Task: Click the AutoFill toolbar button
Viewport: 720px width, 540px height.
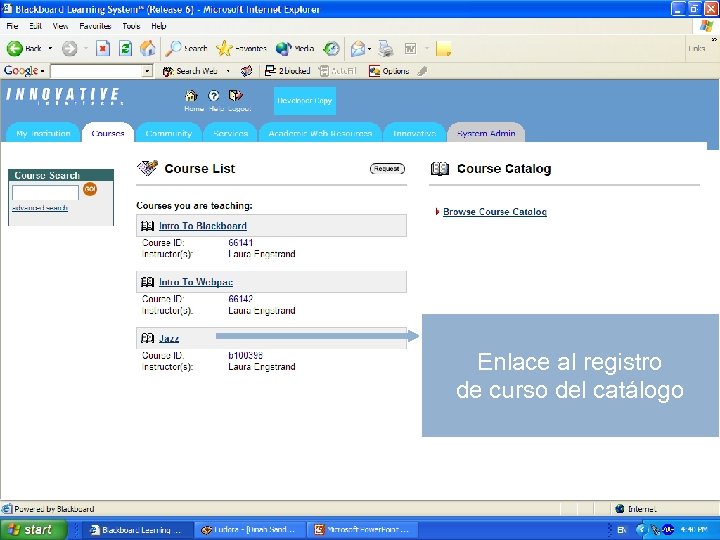Action: pos(338,71)
